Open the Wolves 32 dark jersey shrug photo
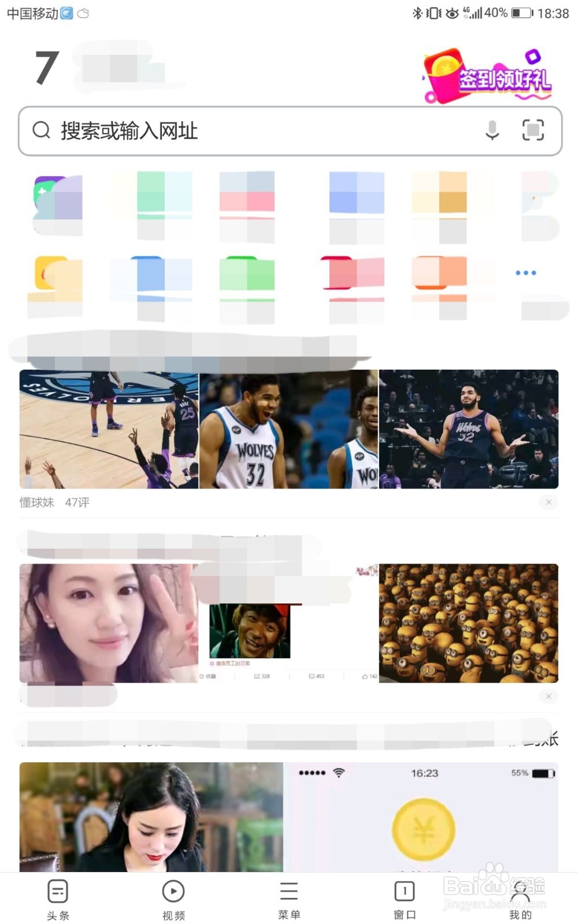The width and height of the screenshot is (578, 924). [x=469, y=429]
